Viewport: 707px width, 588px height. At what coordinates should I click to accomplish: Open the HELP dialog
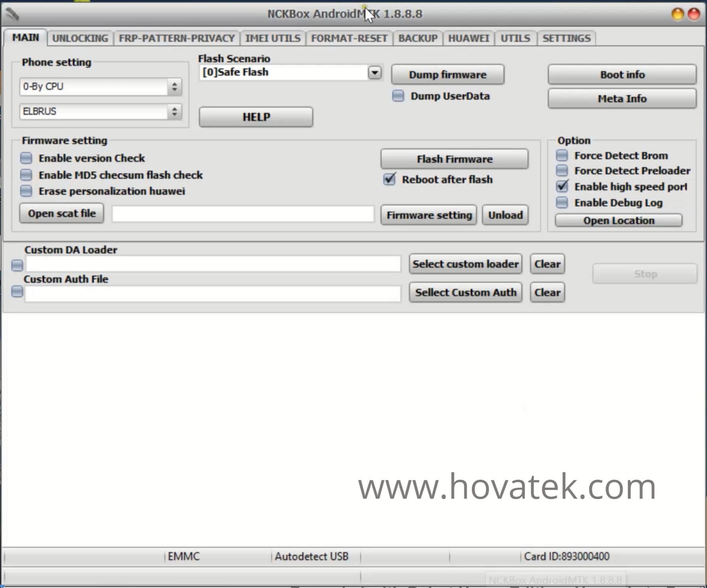tap(255, 117)
